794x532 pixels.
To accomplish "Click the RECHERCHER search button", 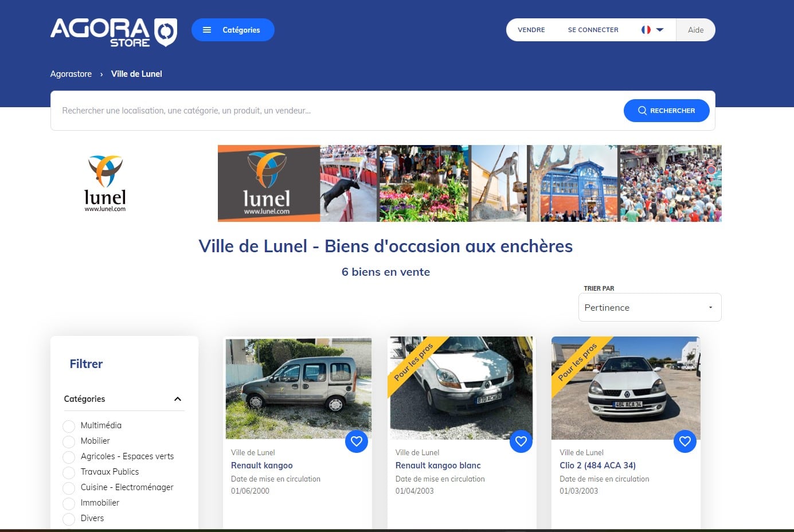I will pos(666,111).
